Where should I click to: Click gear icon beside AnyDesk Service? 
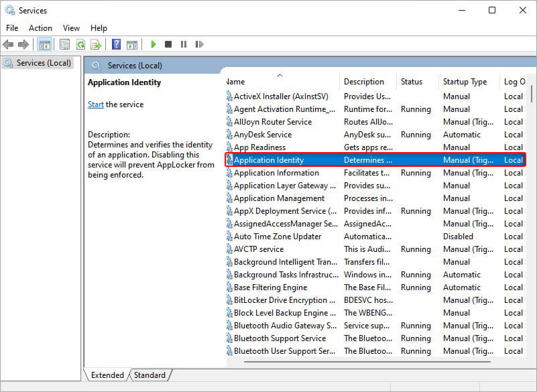pyautogui.click(x=229, y=135)
